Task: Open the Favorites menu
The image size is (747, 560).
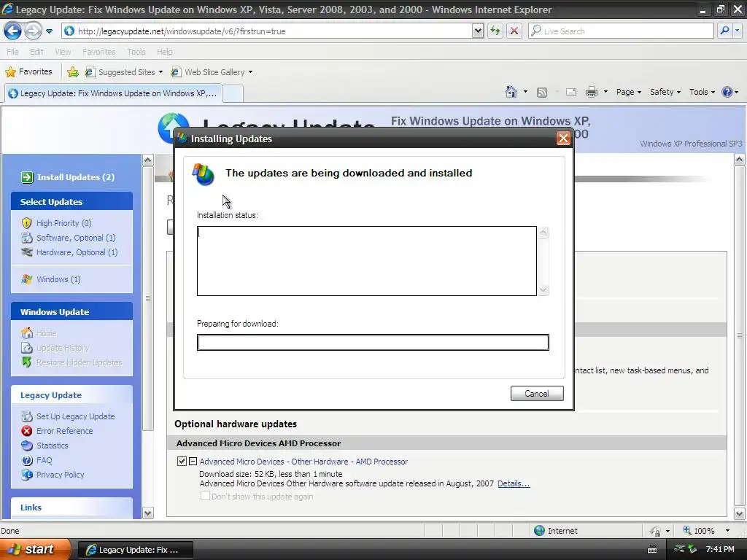Action: click(x=98, y=52)
